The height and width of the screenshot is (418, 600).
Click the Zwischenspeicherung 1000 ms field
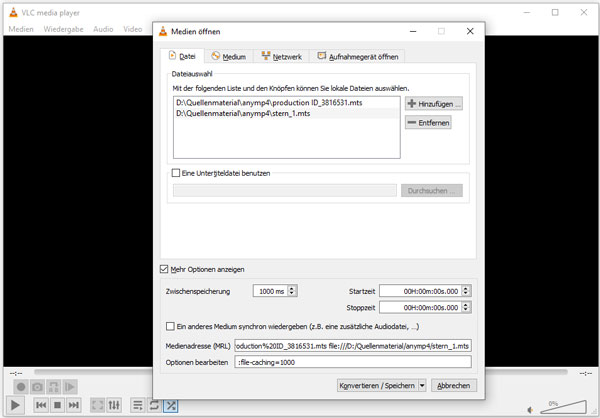271,291
